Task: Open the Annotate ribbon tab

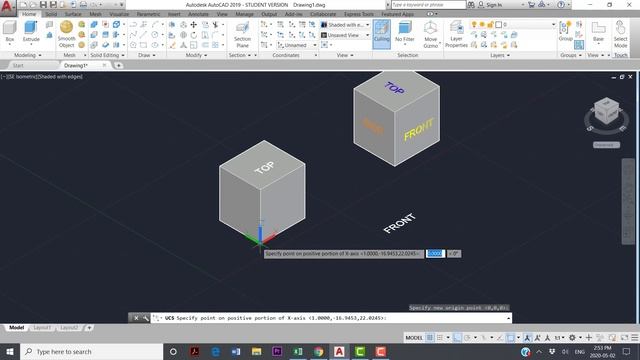Action: [x=198, y=14]
